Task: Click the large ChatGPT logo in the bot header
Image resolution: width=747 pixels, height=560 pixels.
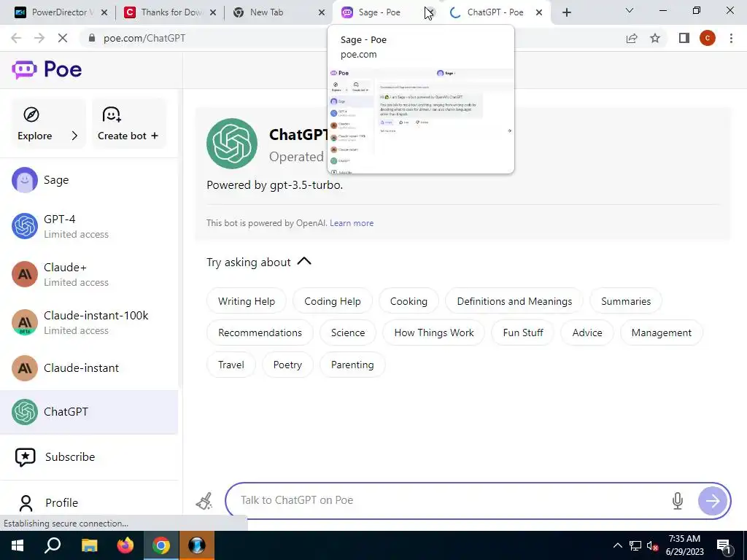Action: pos(232,144)
